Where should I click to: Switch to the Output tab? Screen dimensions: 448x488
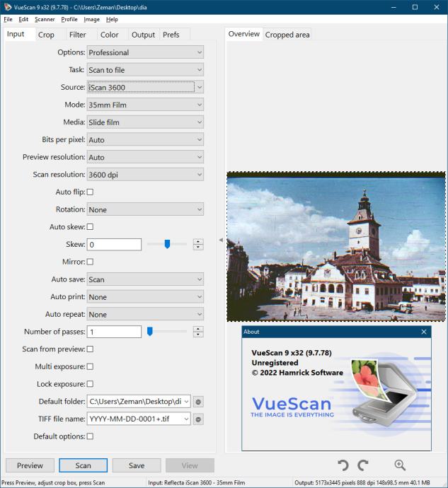click(143, 35)
